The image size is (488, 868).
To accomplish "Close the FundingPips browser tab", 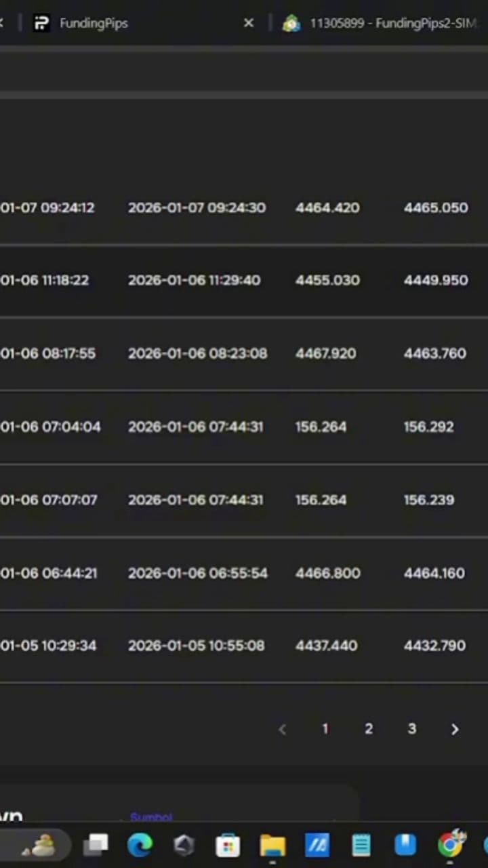I will [249, 22].
